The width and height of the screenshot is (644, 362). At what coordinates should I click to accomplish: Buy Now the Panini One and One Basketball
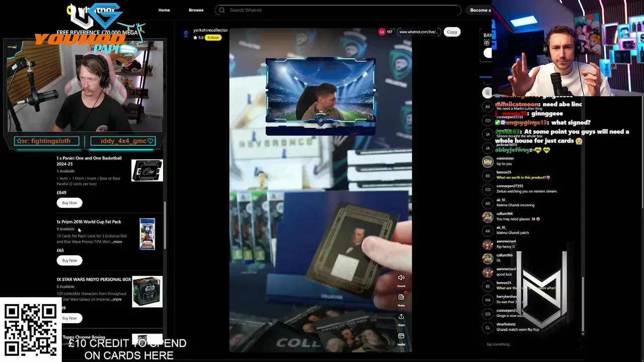(x=69, y=203)
